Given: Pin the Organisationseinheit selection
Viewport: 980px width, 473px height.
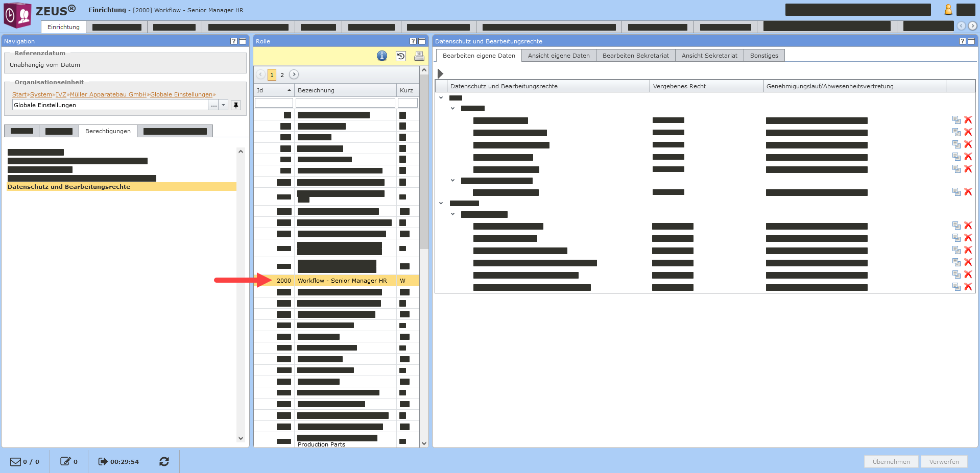Looking at the screenshot, I should (x=235, y=105).
